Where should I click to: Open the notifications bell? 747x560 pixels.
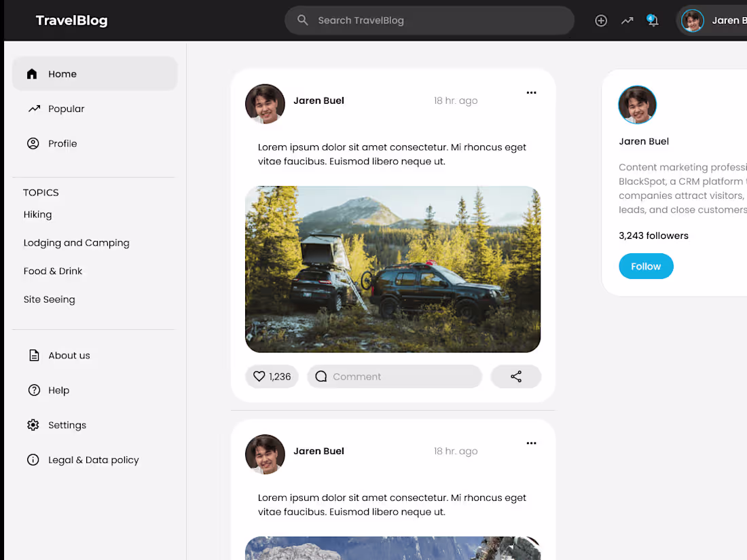tap(653, 20)
